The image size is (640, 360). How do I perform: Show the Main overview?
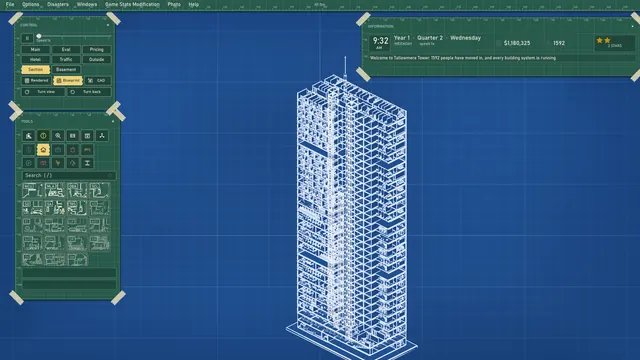coord(36,49)
